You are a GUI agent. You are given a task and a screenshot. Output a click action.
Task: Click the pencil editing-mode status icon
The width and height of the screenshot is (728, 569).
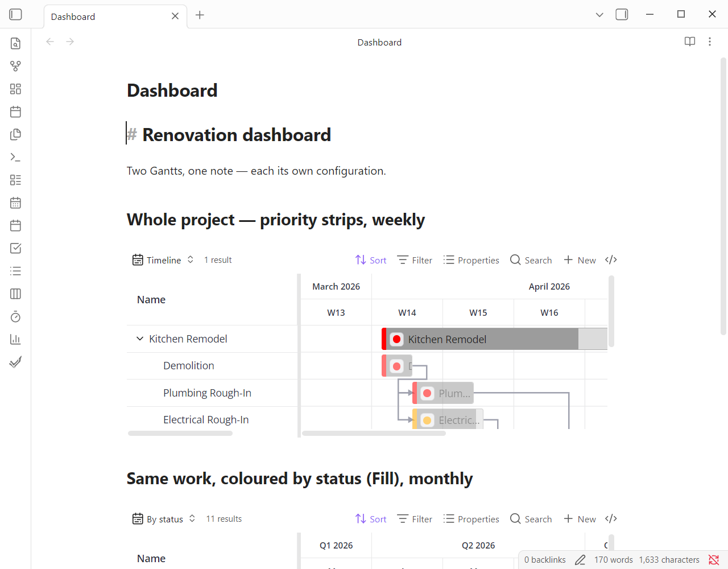click(580, 560)
